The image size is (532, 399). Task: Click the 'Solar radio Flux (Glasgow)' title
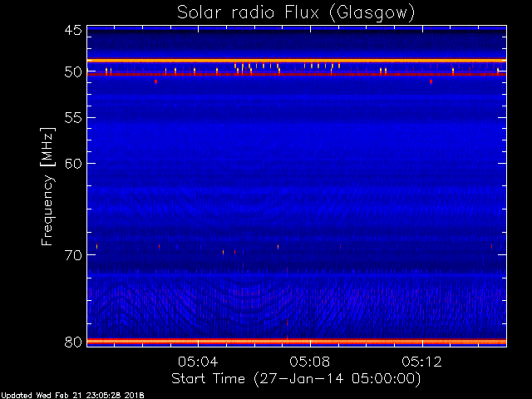(x=296, y=12)
